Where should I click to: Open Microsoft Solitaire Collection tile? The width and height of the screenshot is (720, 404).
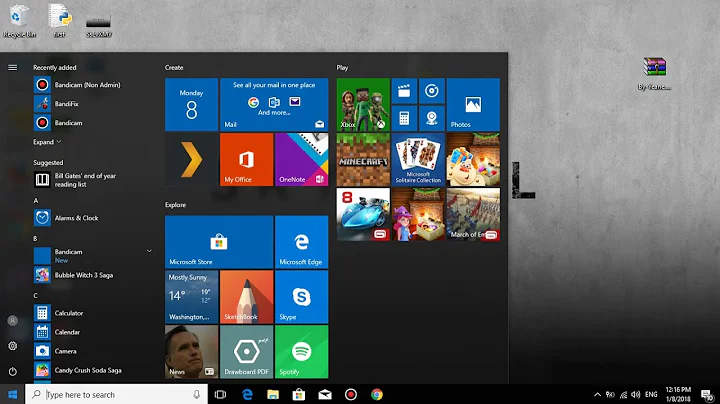(418, 158)
